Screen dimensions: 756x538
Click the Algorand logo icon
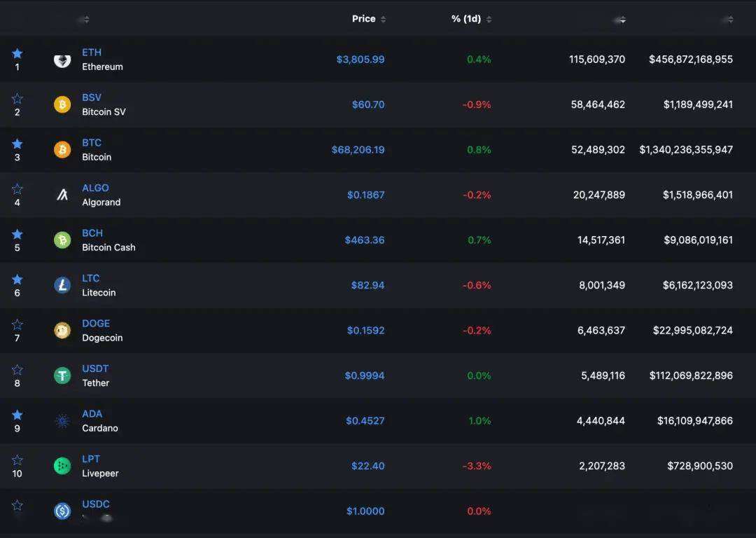(62, 195)
